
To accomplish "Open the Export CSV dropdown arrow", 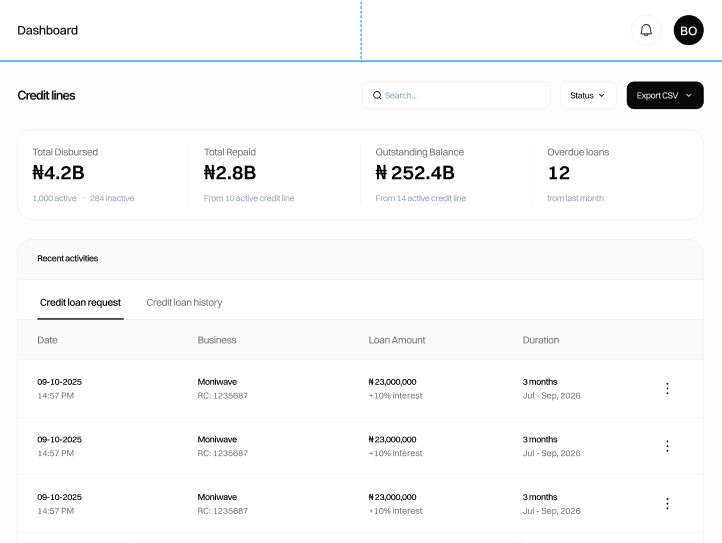I will 689,95.
